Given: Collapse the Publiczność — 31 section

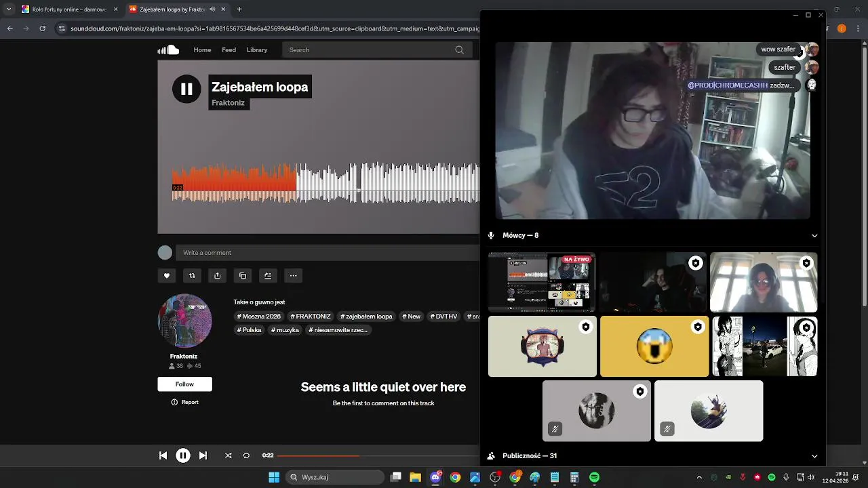Looking at the screenshot, I should pos(814,456).
